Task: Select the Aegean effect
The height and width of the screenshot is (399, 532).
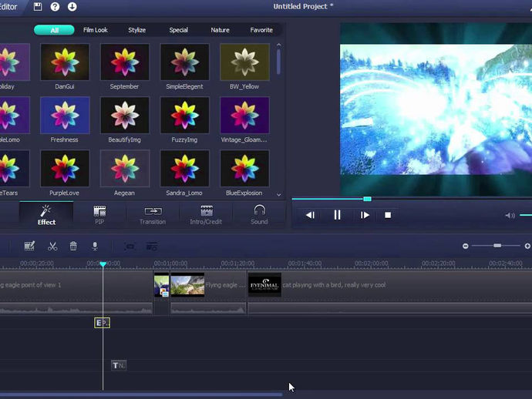Action: pos(125,169)
